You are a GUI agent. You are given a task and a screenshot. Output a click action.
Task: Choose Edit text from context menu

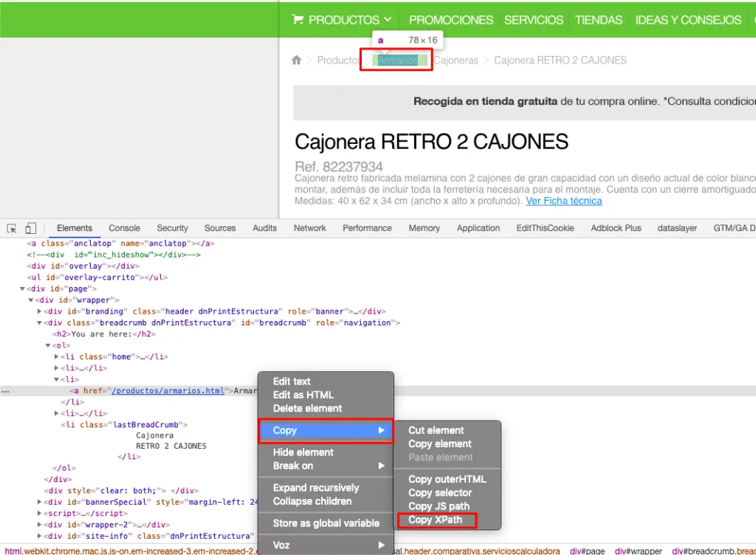[326, 382]
